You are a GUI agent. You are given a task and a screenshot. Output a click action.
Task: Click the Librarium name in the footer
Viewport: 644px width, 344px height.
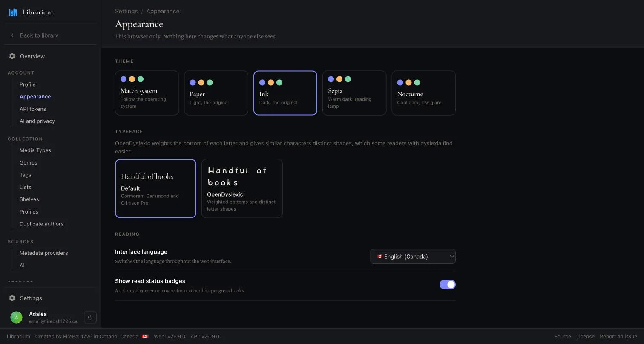point(18,336)
